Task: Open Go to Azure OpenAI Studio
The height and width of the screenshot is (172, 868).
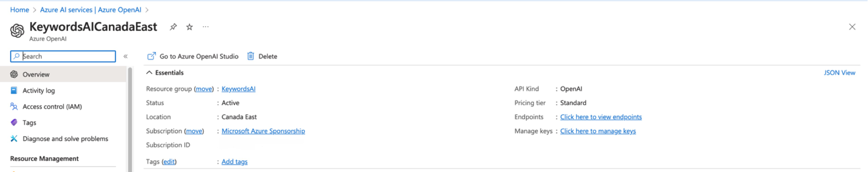Action: coord(193,56)
